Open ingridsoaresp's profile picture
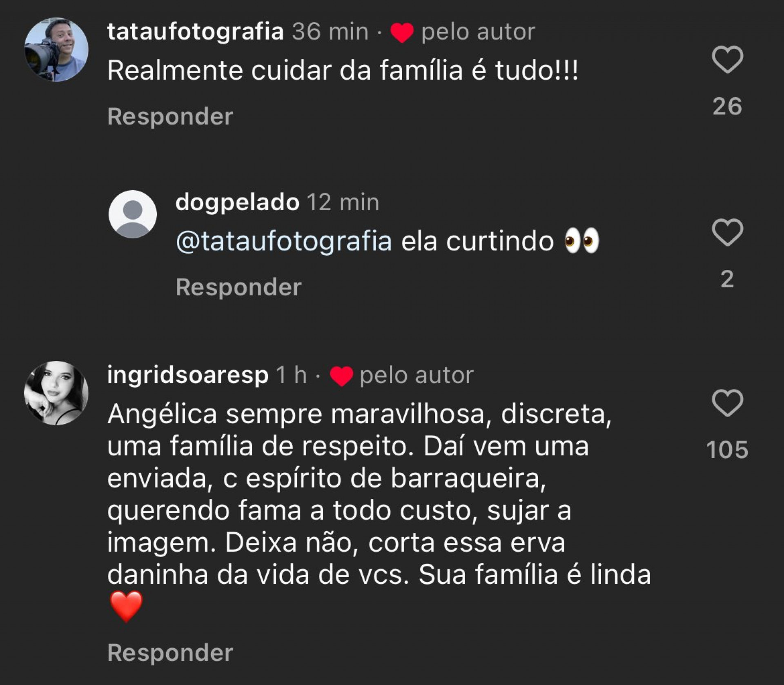 (56, 393)
